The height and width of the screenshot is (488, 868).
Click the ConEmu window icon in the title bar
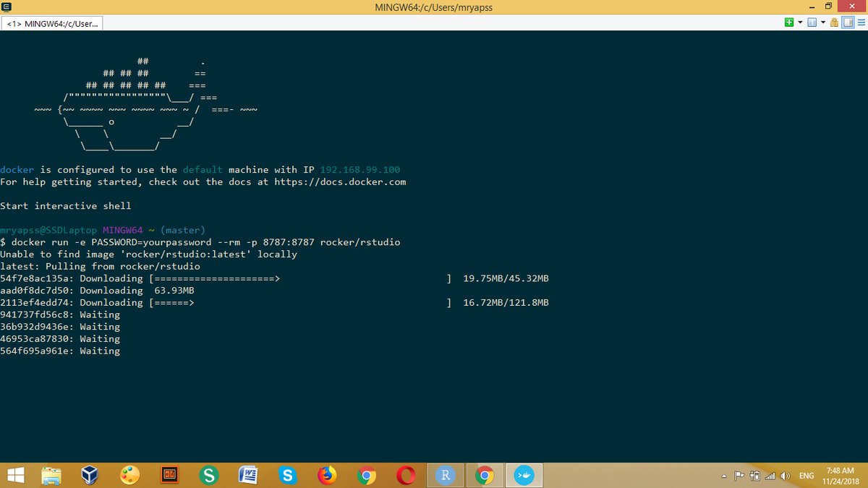pos(7,7)
